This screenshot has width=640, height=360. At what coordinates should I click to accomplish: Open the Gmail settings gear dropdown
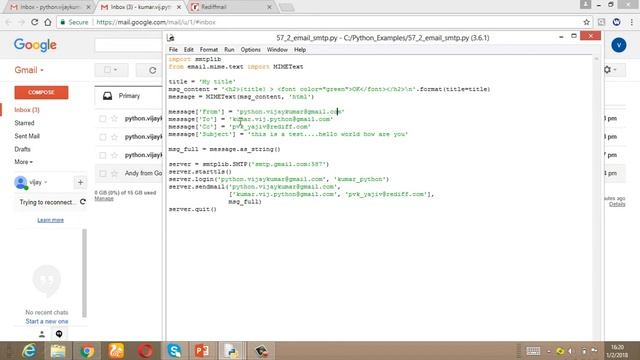(610, 70)
